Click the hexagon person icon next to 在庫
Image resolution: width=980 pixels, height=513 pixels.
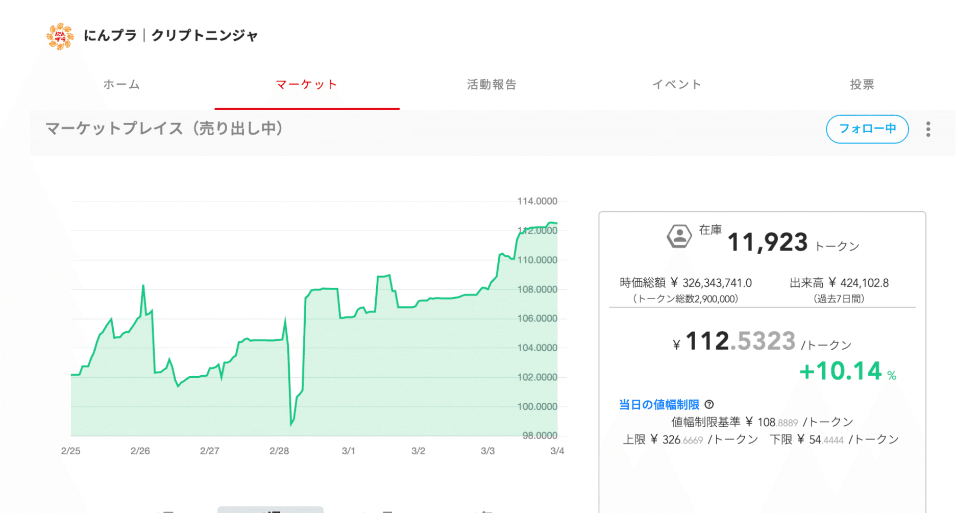679,235
